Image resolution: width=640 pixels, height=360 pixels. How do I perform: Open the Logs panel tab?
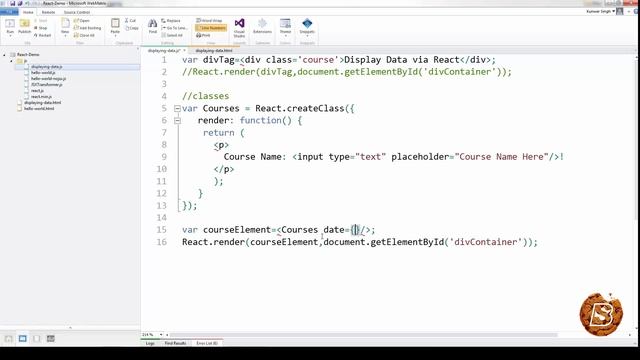click(150, 344)
